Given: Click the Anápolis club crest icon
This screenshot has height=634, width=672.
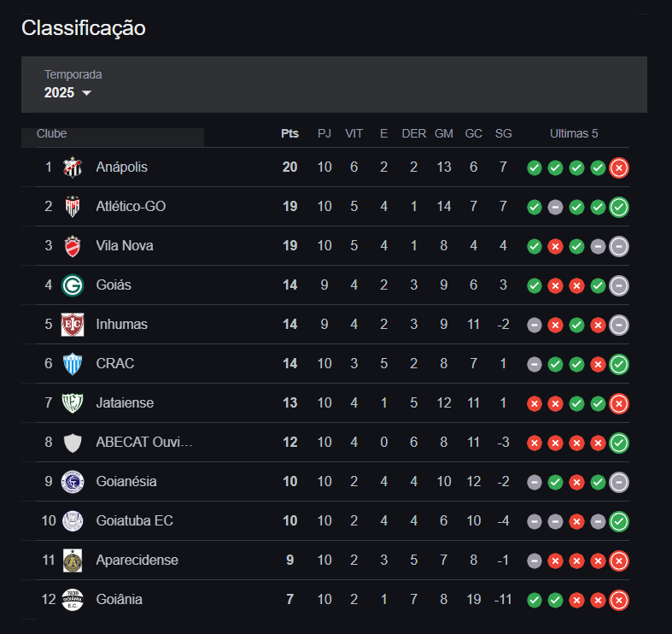Looking at the screenshot, I should (x=73, y=167).
